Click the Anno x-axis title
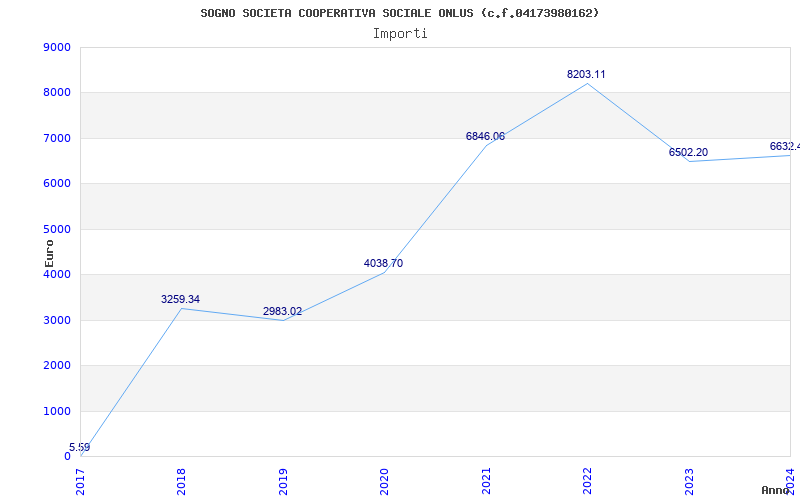 (776, 490)
